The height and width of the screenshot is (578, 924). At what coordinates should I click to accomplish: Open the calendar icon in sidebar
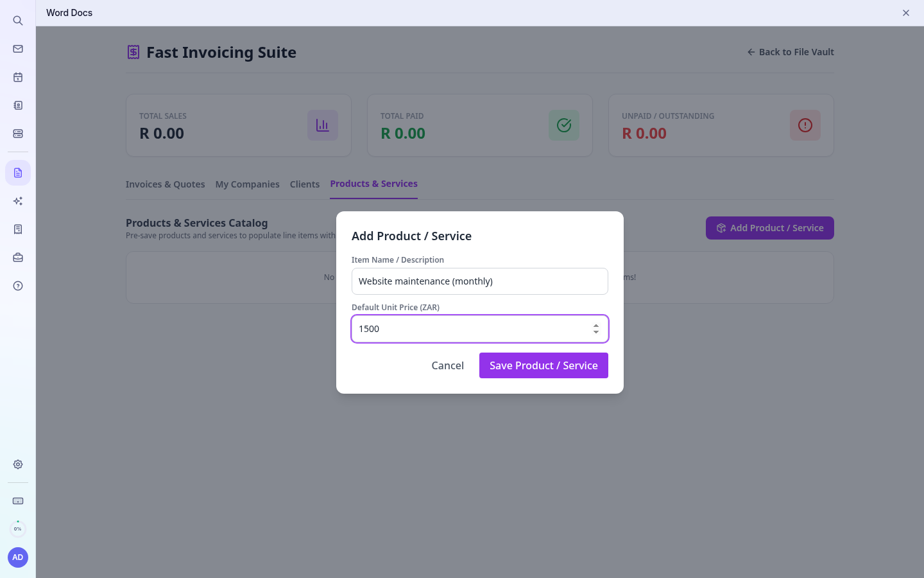(x=18, y=77)
